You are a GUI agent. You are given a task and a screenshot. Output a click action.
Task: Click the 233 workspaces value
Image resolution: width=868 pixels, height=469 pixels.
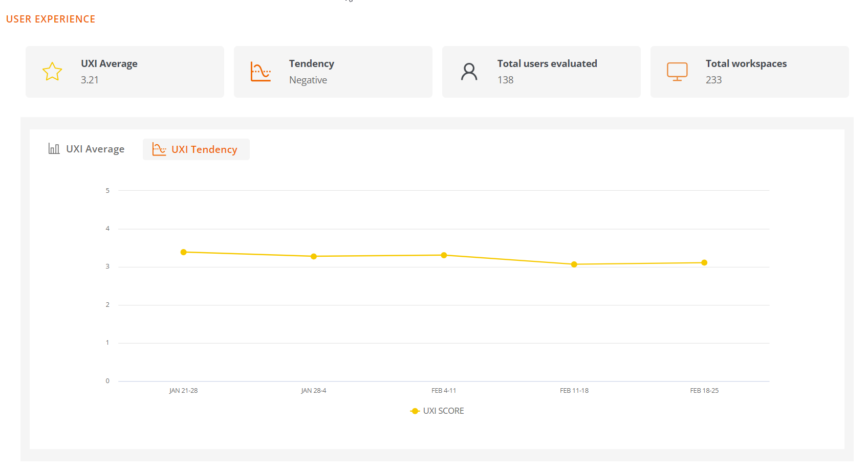pyautogui.click(x=713, y=80)
